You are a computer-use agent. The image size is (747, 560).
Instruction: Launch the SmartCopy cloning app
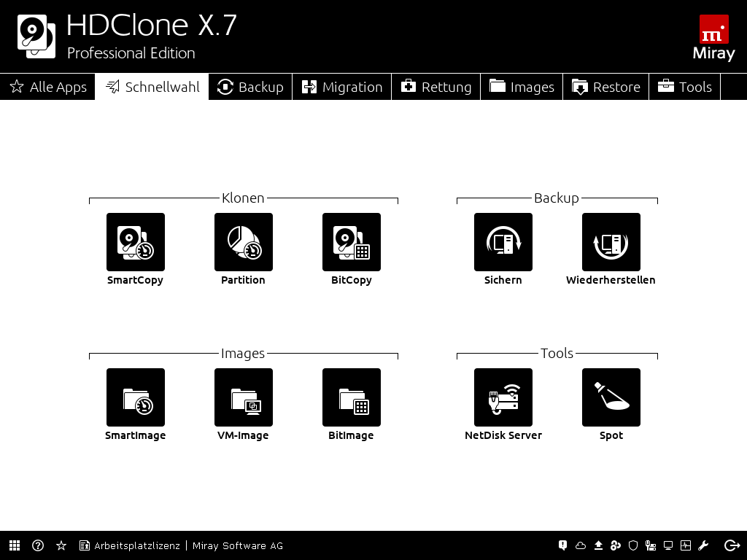[136, 242]
